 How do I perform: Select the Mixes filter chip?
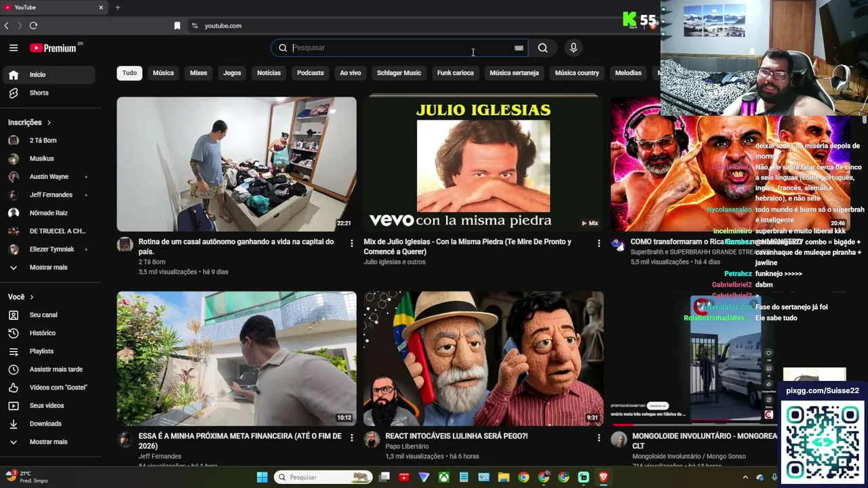pyautogui.click(x=199, y=73)
